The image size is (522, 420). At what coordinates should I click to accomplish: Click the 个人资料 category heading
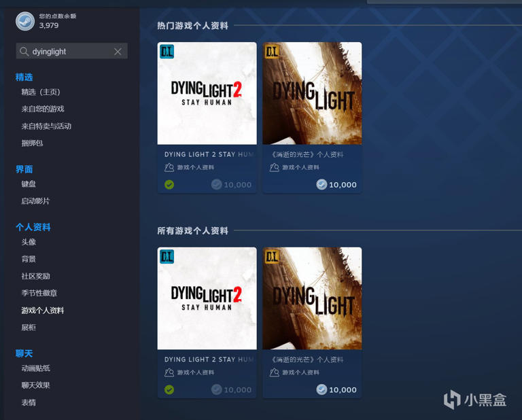coord(33,227)
